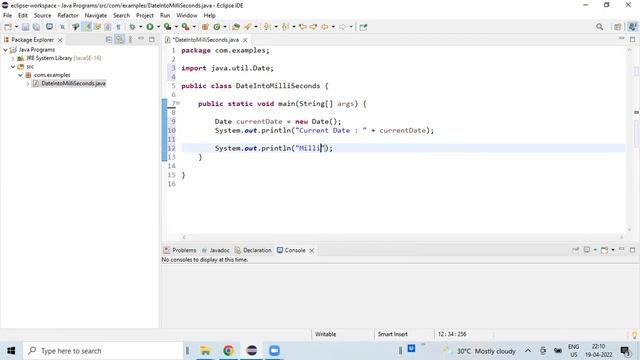
Task: Close the DateIntoMilliSeconds.java editor tab
Action: tap(245, 40)
